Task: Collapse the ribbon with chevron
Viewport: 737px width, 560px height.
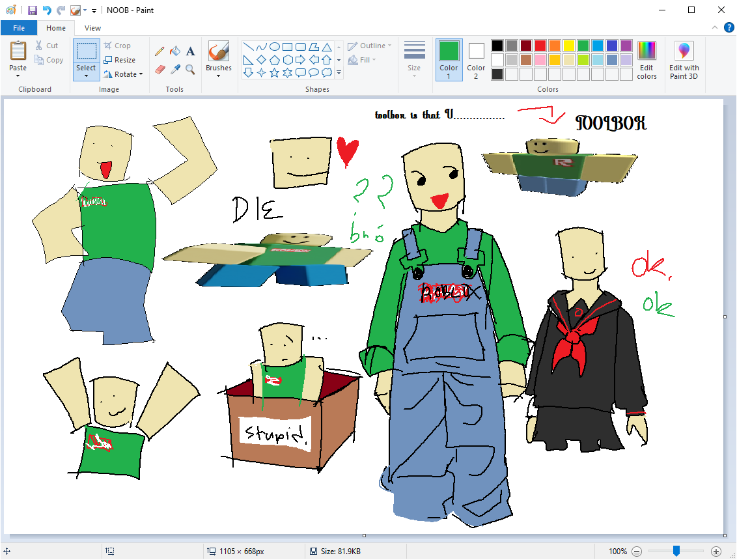Action: [714, 28]
